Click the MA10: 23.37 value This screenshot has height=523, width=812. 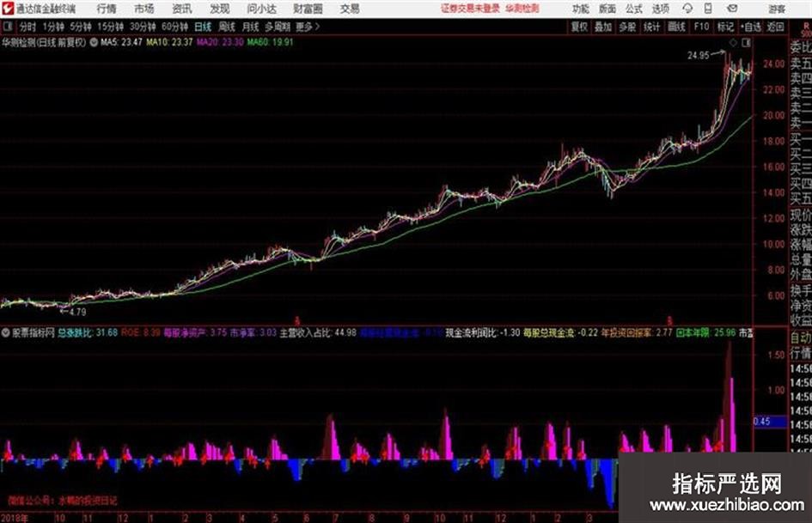coord(169,42)
